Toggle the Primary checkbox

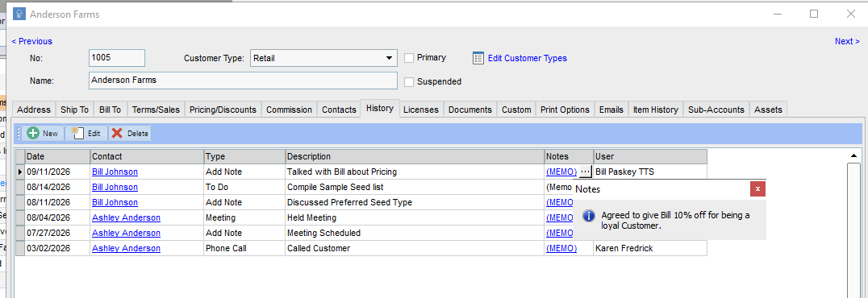(409, 57)
